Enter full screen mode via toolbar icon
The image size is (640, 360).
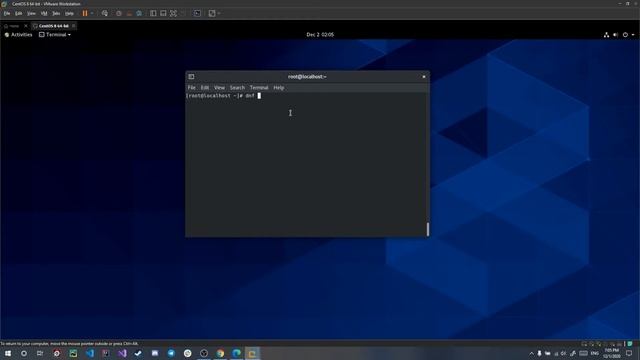coord(173,13)
